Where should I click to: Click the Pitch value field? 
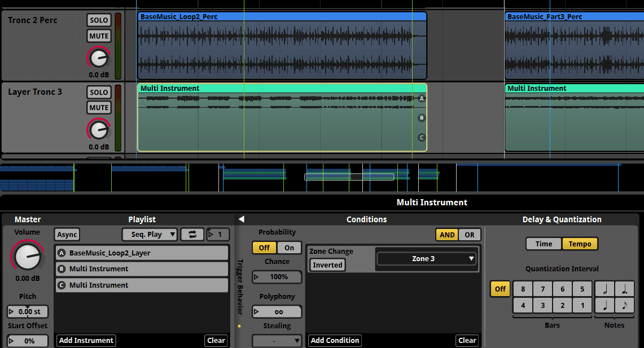click(28, 311)
